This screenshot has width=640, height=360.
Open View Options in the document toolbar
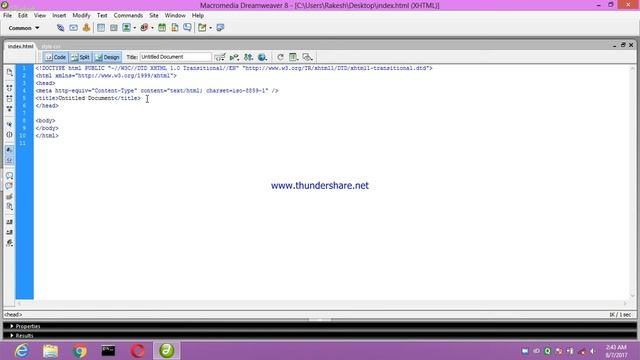[293, 57]
